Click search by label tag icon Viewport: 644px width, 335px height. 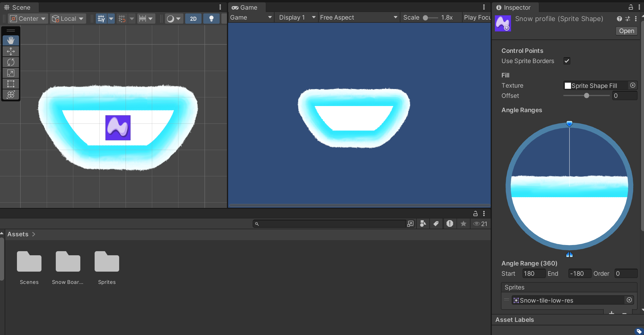[436, 224]
